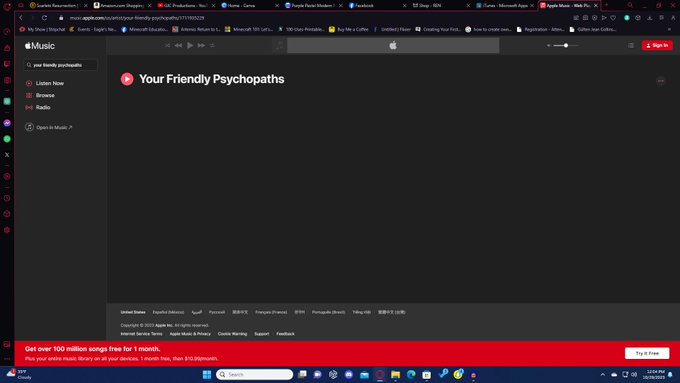Open Spotify in the Opera sidebar
Screen dimensions: 680x383
coord(7,139)
